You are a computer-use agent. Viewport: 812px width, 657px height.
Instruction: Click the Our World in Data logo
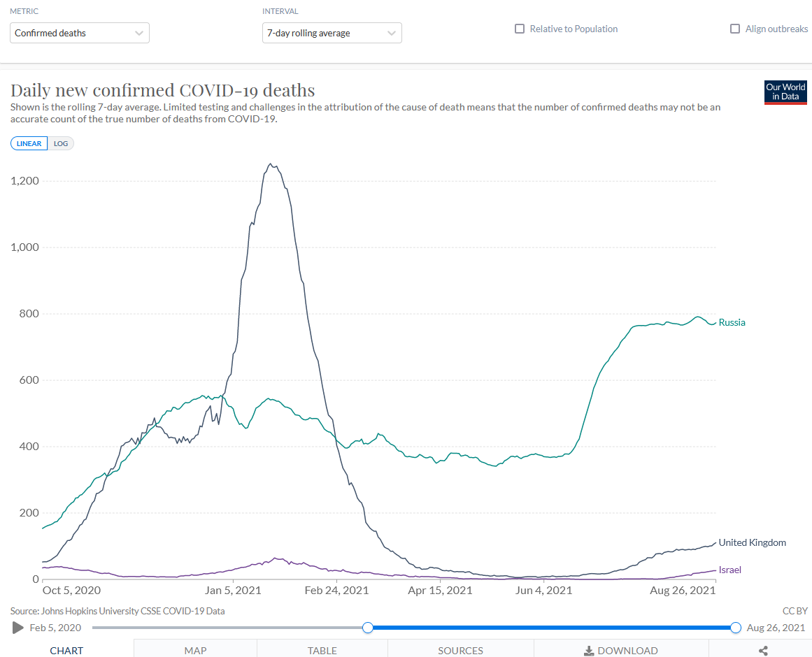(x=785, y=92)
